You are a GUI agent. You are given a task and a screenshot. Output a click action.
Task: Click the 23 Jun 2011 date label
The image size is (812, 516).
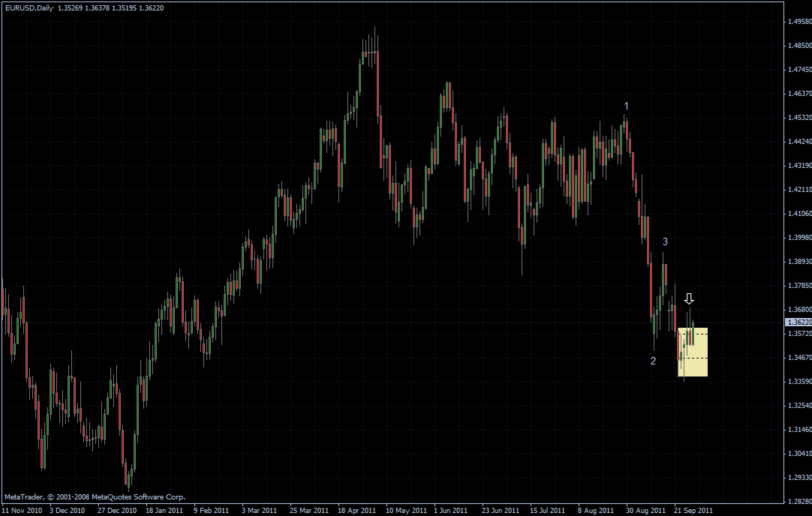[501, 510]
